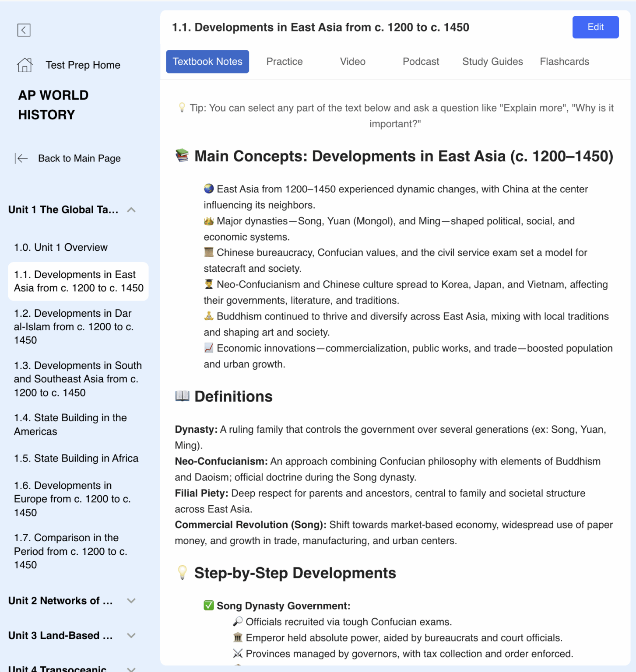This screenshot has height=672, width=636.
Task: Open 1.0 Unit 1 Overview
Action: (x=61, y=248)
